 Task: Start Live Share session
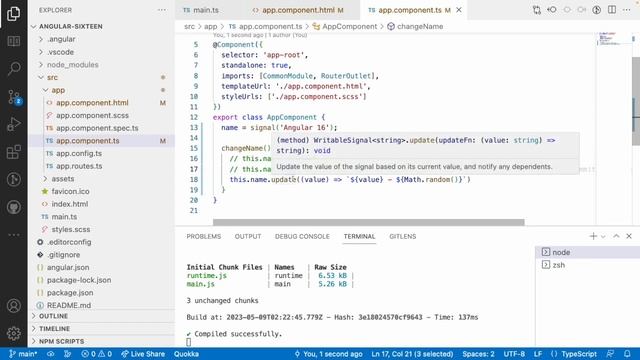[143, 354]
